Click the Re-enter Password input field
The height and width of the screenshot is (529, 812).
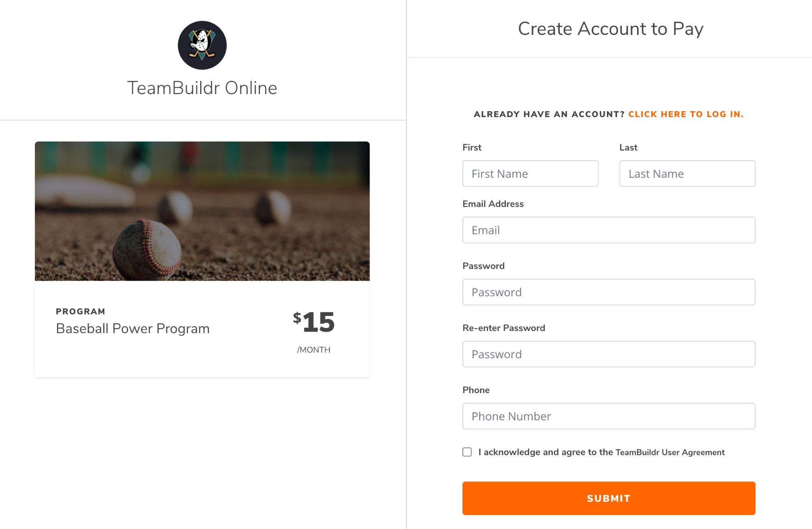[x=609, y=354]
